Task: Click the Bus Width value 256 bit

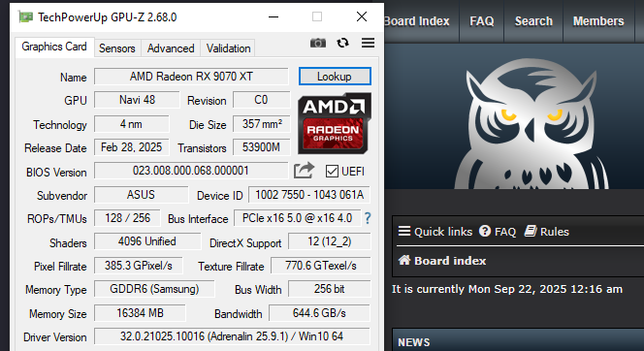Action: (330, 289)
